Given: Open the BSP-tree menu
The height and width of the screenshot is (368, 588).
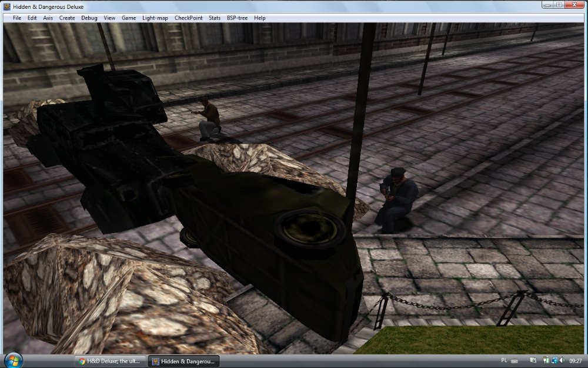Looking at the screenshot, I should [x=237, y=18].
